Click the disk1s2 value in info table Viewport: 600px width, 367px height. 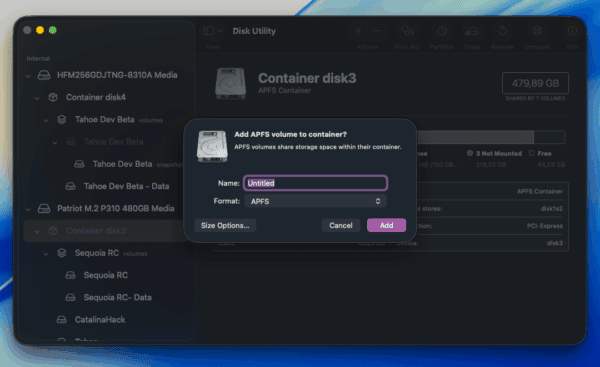[x=551, y=209]
